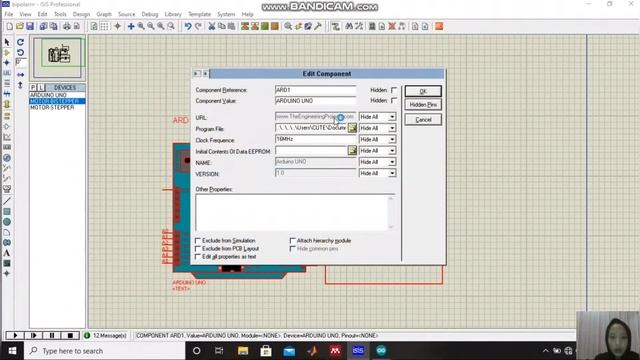Image resolution: width=640 pixels, height=360 pixels.
Task: Pause the simulation
Action: (52, 336)
